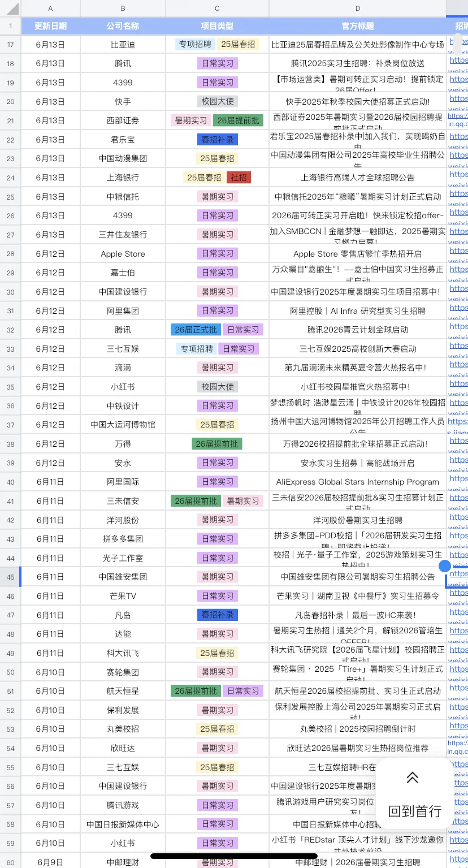Click 春招补录 tag in 凡岛 row
The image size is (468, 868).
pyautogui.click(x=217, y=615)
